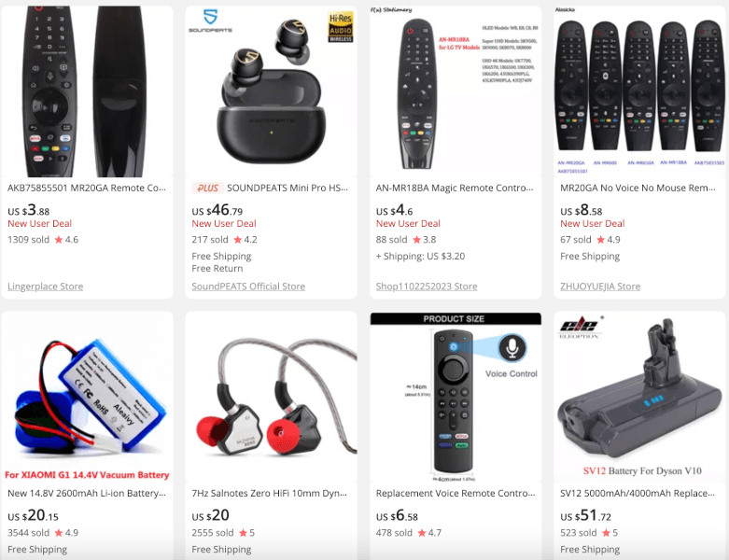This screenshot has width=729, height=560.
Task: Open the SOUNDPEATS Mini Pro earbuds image
Action: coord(272,91)
